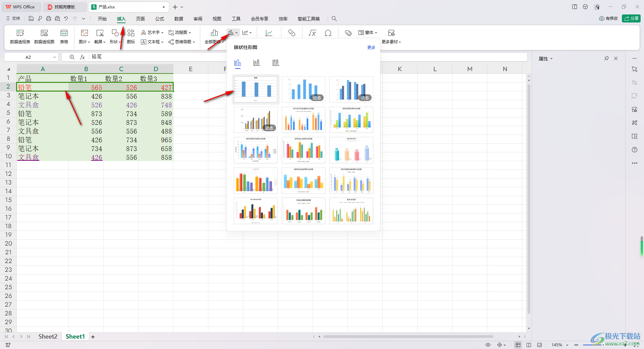The height and width of the screenshot is (349, 644).
Task: Click the 有修改 status button
Action: coord(608,18)
